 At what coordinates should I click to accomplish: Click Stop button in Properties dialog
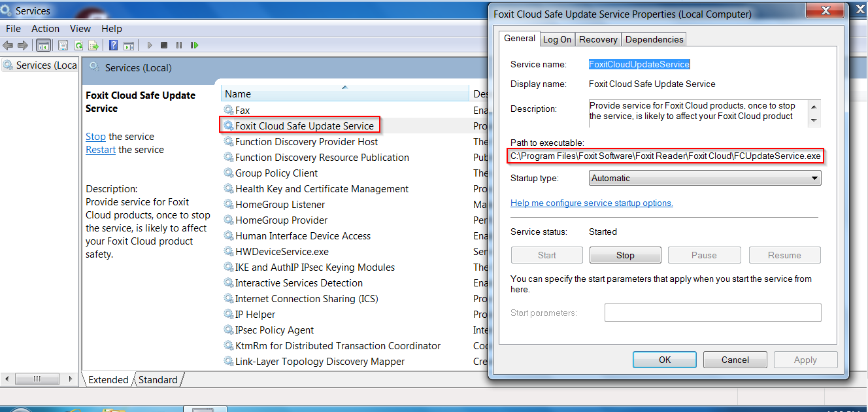(x=626, y=255)
